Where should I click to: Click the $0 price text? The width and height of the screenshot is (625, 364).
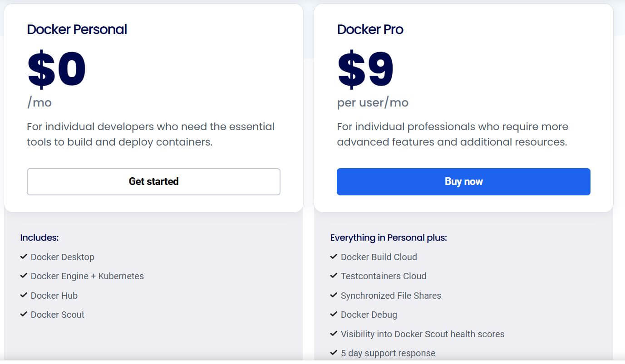57,70
